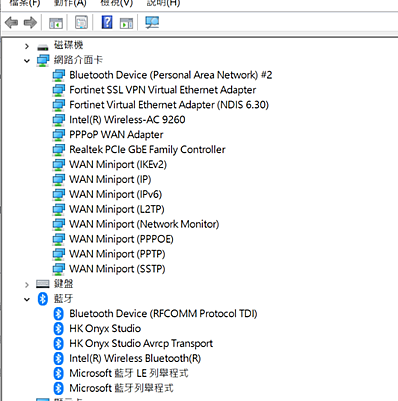The height and width of the screenshot is (401, 398).
Task: Select Microsoft 藍牙列舉程式
Action: coord(122,388)
